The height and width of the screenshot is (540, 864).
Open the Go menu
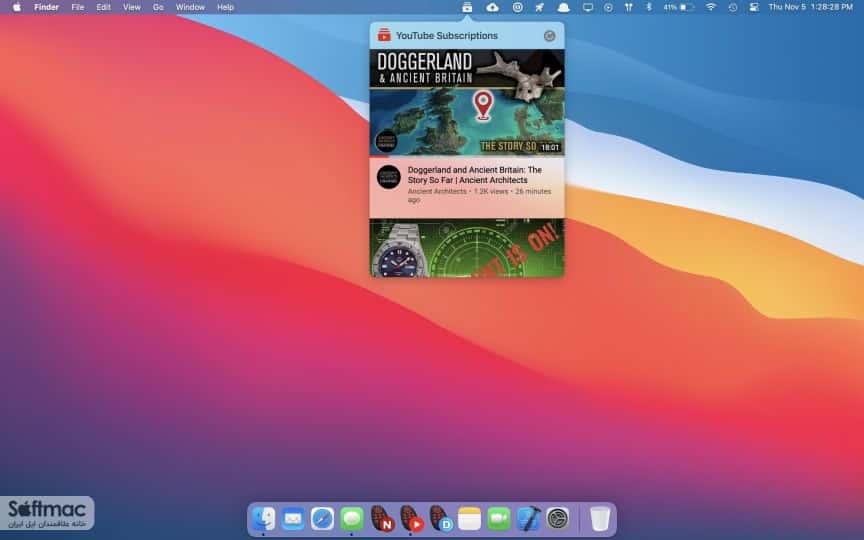coord(158,7)
